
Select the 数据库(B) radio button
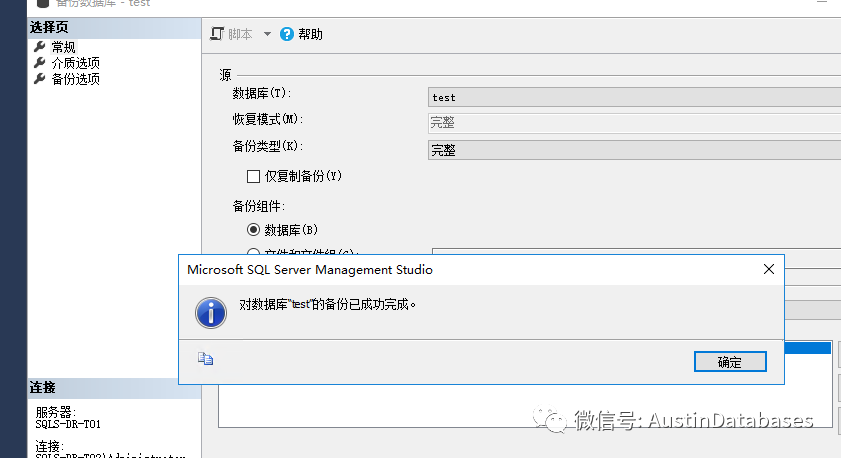[x=253, y=230]
